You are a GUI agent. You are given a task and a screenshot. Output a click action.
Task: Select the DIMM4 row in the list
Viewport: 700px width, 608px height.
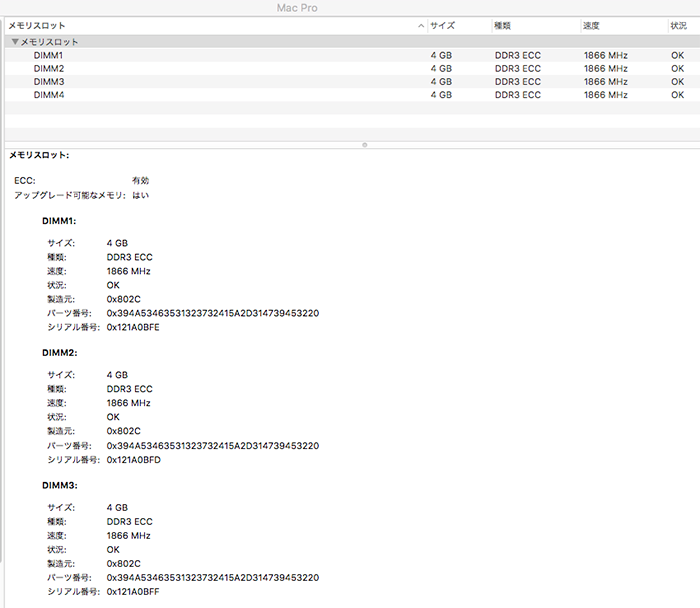pyautogui.click(x=352, y=95)
